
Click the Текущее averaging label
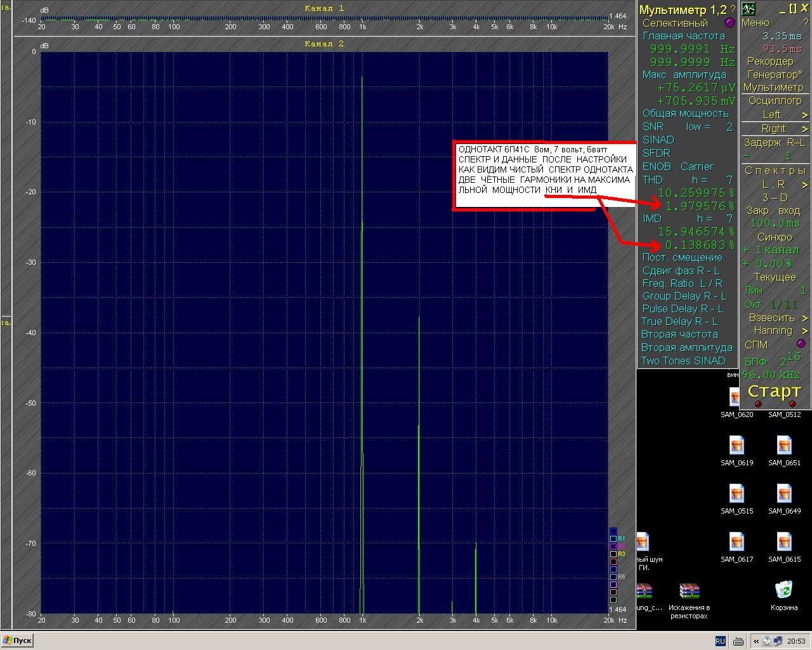[x=775, y=277]
